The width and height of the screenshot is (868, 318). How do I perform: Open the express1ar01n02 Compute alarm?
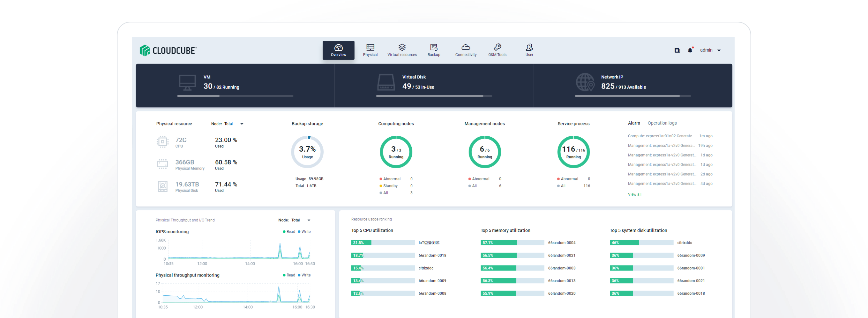(x=670, y=136)
